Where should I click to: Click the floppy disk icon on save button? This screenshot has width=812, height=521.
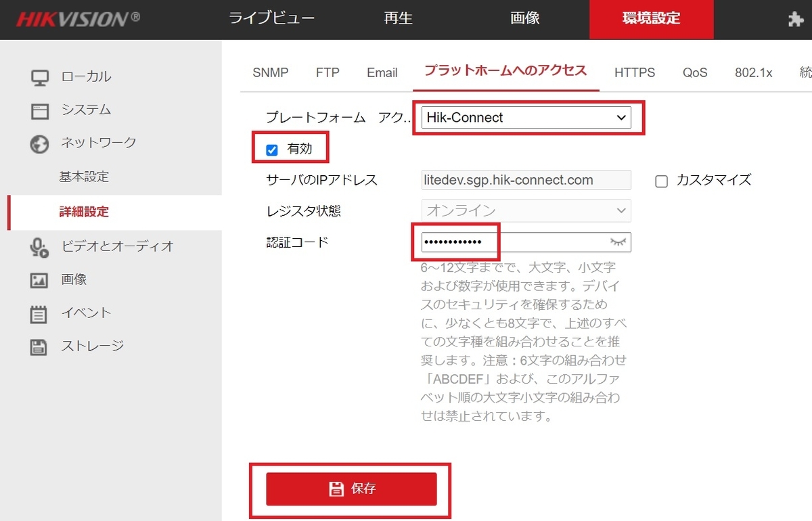tap(336, 489)
